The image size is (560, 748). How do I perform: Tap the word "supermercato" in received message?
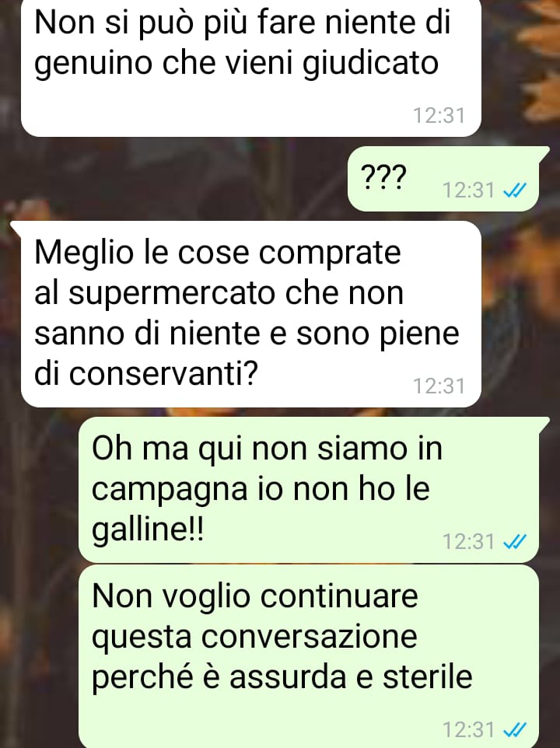pyautogui.click(x=172, y=294)
